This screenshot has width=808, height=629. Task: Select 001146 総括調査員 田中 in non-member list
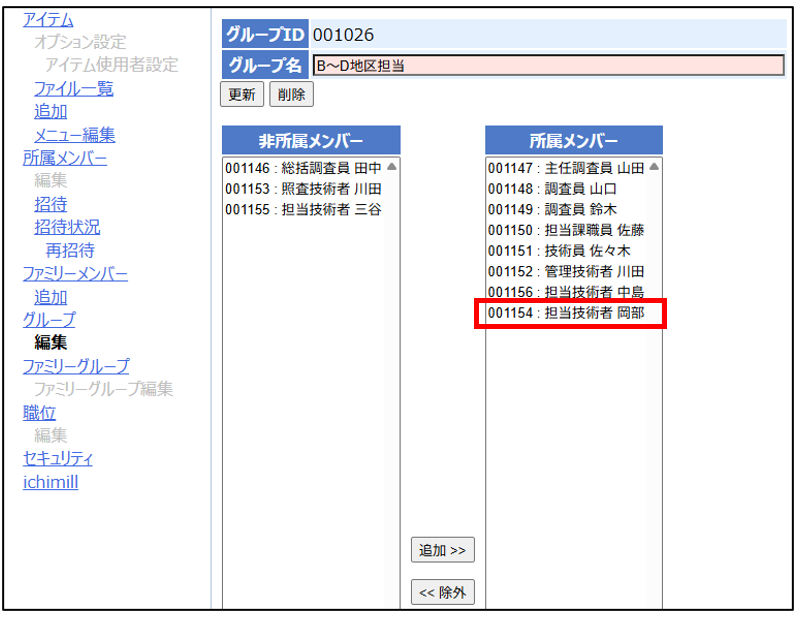(303, 168)
